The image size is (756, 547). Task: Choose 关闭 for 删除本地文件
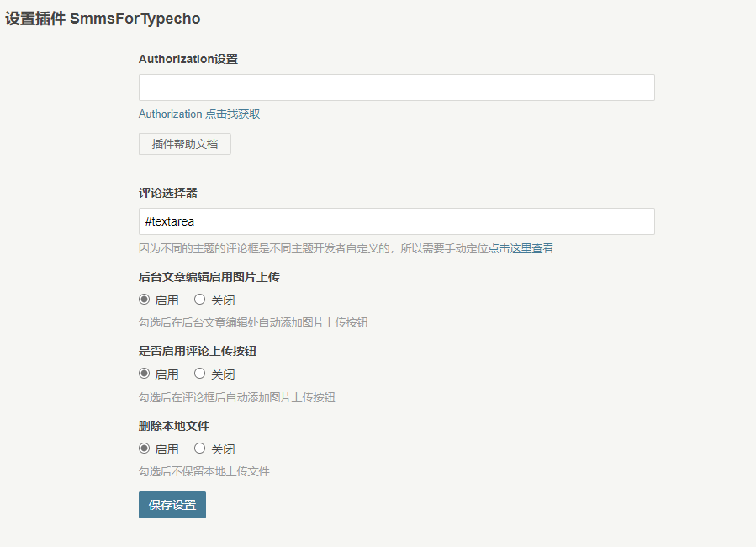(x=199, y=449)
